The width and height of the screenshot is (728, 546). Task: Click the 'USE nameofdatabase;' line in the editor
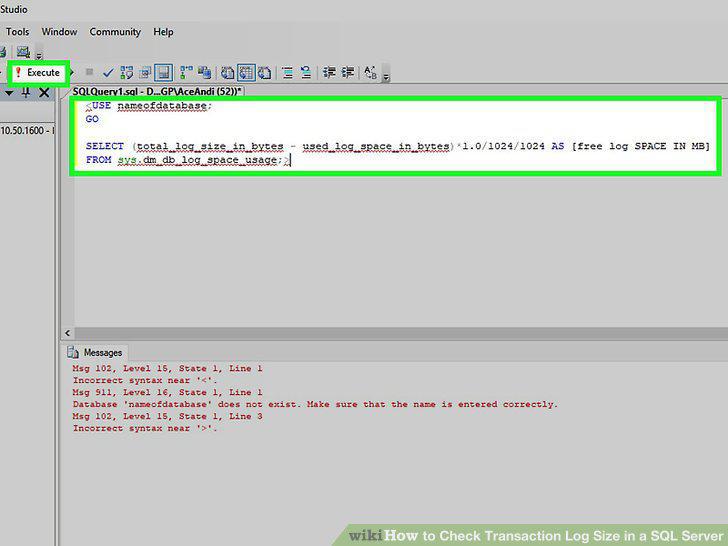pos(149,106)
